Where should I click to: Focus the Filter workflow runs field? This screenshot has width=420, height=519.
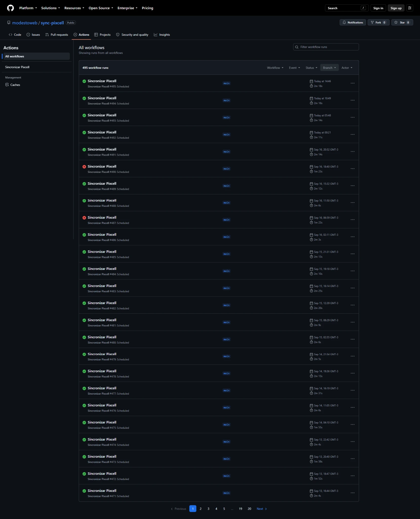click(326, 47)
